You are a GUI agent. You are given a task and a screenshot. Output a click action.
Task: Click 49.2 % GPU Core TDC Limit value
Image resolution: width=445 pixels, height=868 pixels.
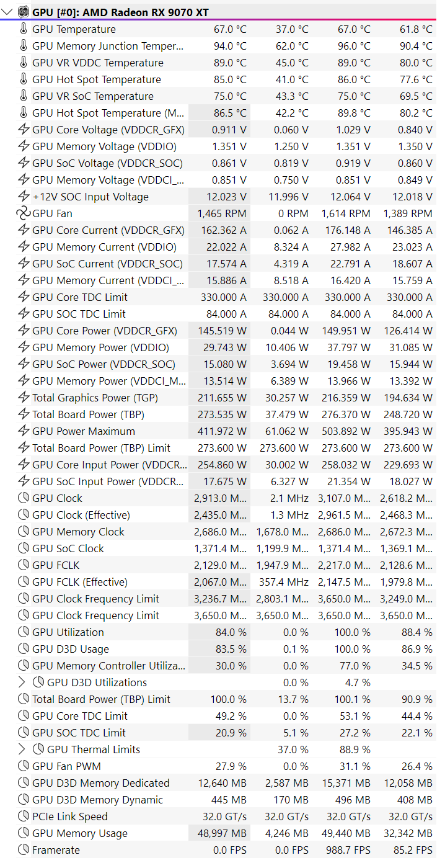[x=231, y=716]
